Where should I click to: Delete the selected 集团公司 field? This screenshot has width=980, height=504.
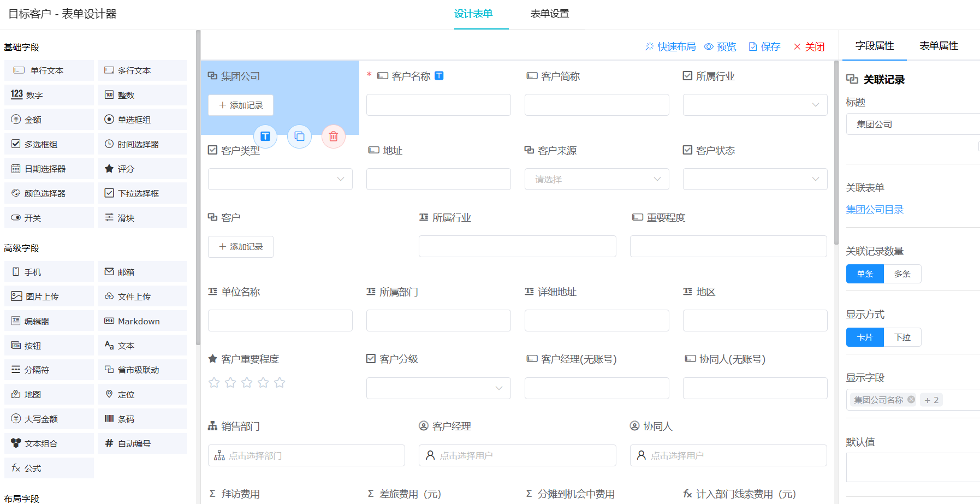pyautogui.click(x=334, y=137)
